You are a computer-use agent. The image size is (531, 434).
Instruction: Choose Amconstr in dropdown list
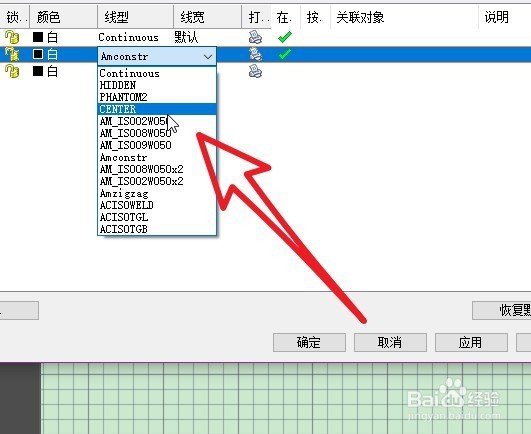pyautogui.click(x=157, y=157)
